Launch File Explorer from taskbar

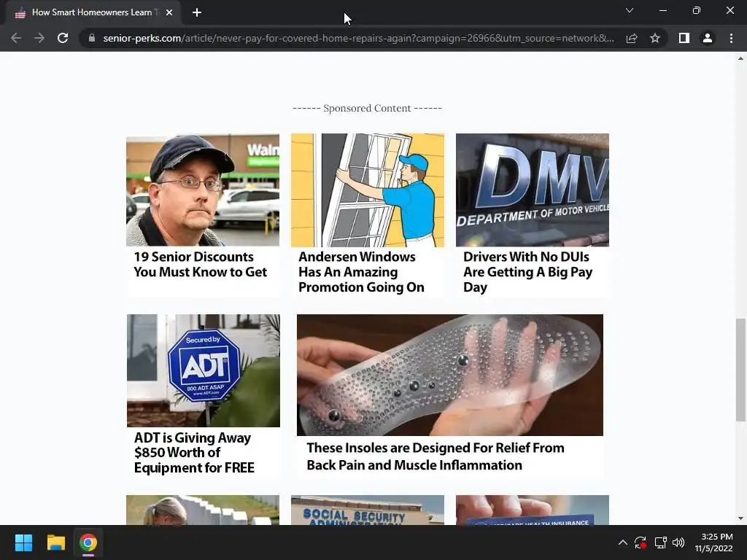(55, 542)
